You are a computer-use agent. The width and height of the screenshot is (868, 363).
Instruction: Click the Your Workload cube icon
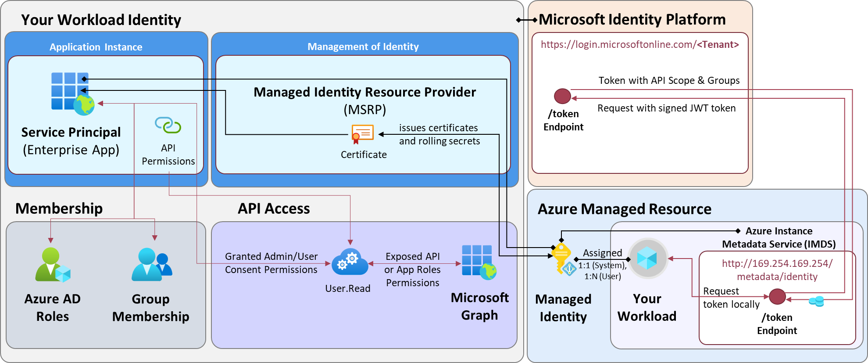tap(648, 258)
